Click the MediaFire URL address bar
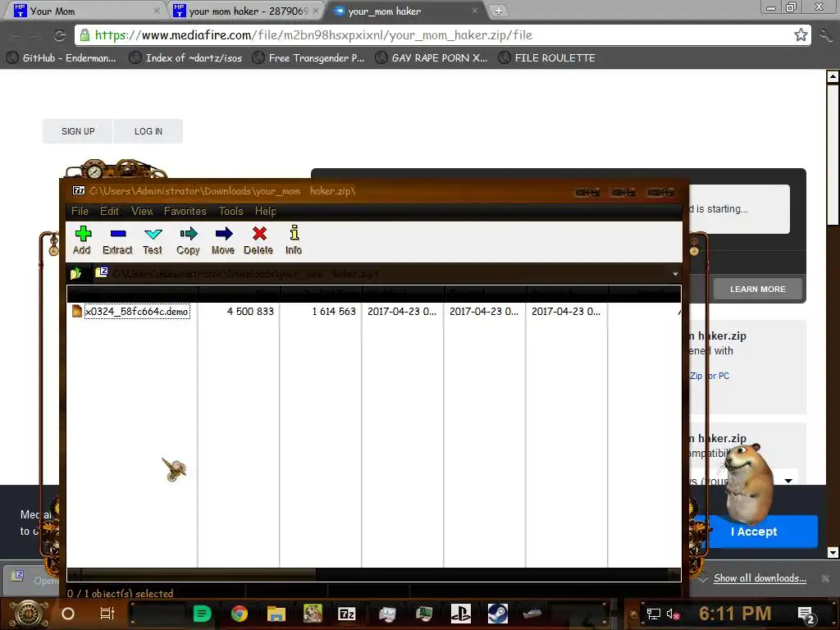Viewport: 840px width, 630px height. point(442,35)
